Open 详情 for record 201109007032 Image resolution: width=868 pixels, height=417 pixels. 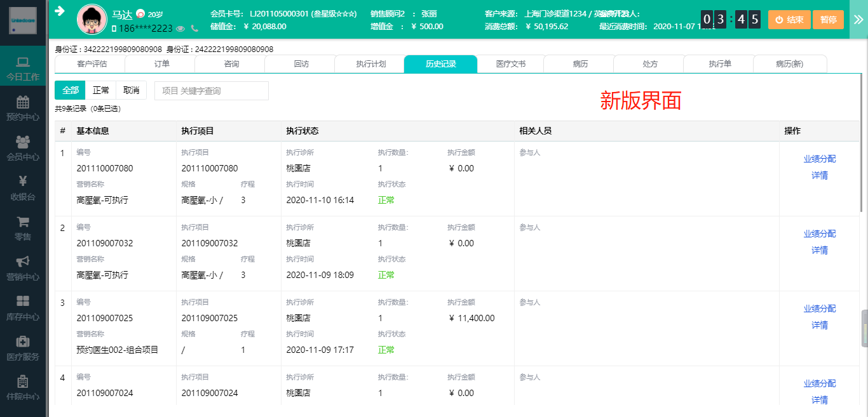pos(820,250)
